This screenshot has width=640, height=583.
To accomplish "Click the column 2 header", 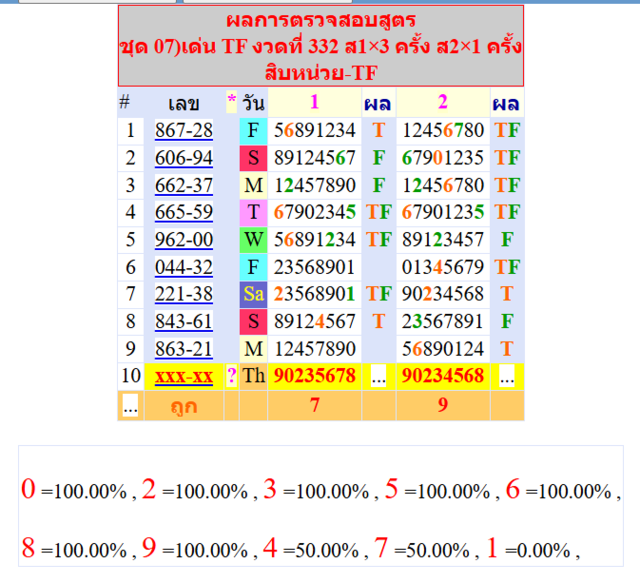I will click(443, 102).
